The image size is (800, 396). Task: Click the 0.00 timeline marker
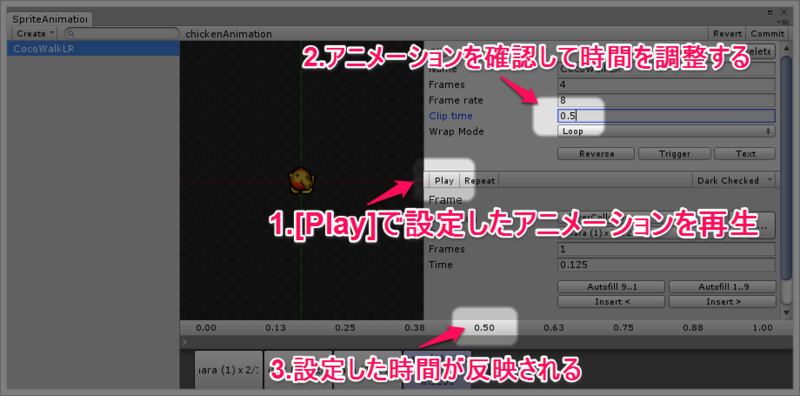click(x=207, y=328)
